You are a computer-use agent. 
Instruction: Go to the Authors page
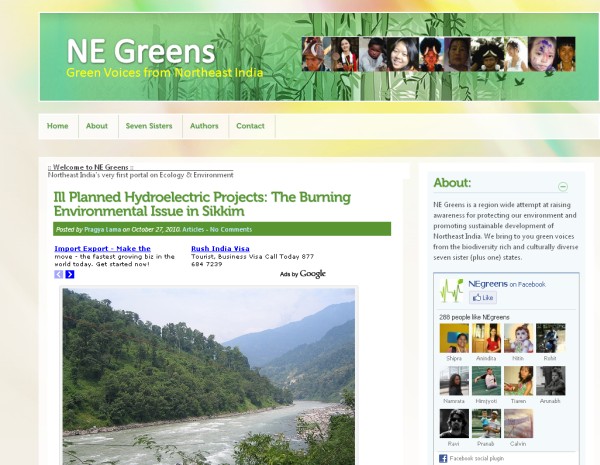coord(204,126)
